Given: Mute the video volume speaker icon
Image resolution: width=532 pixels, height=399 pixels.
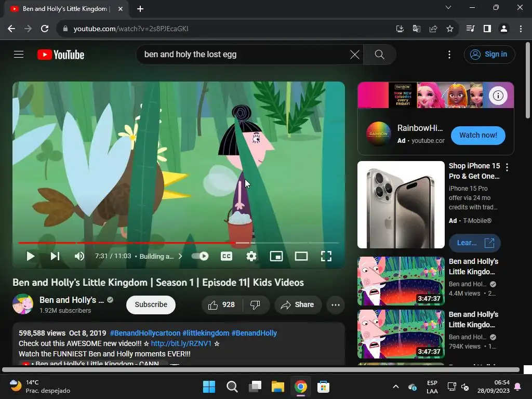Looking at the screenshot, I should pyautogui.click(x=79, y=256).
